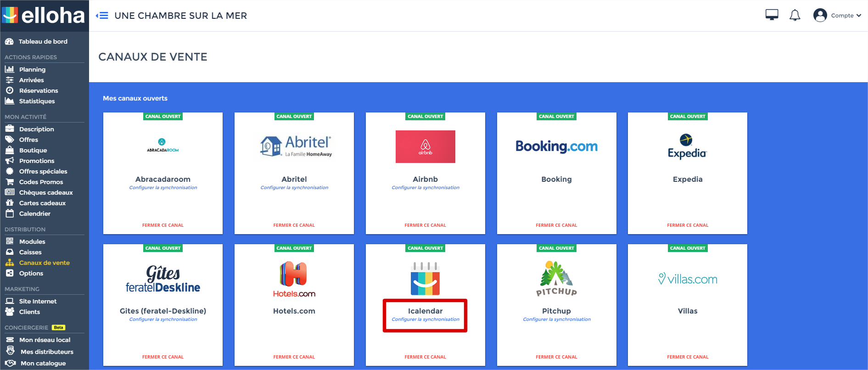This screenshot has width=868, height=370.
Task: Click the Pitchup logo
Action: click(557, 279)
